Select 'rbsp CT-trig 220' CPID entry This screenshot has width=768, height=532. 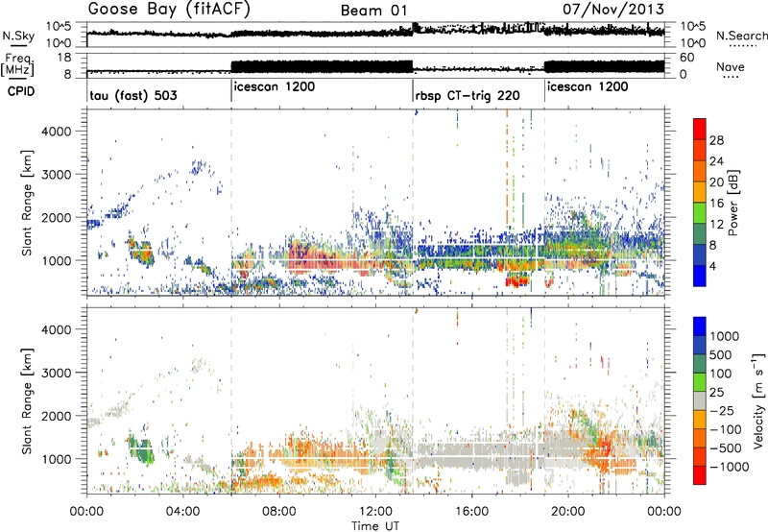coord(468,95)
